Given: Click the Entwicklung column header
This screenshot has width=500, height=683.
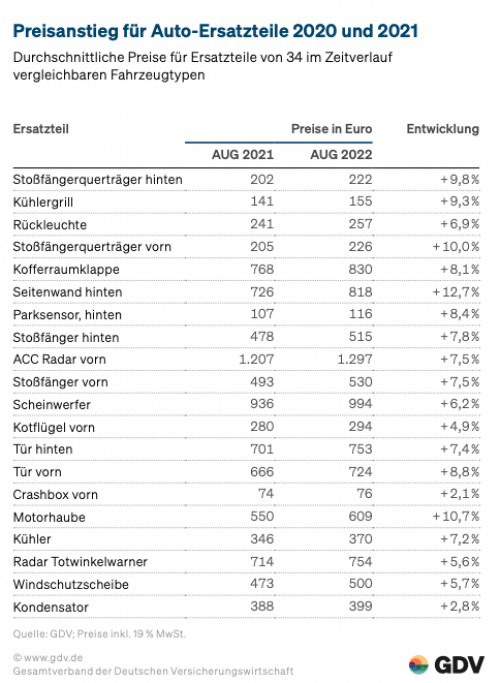Looking at the screenshot, I should (x=443, y=129).
